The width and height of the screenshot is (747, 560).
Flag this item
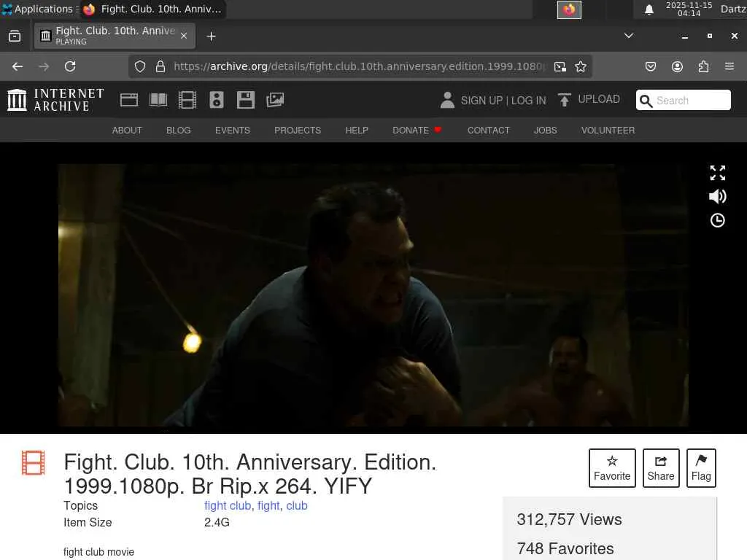coord(701,468)
